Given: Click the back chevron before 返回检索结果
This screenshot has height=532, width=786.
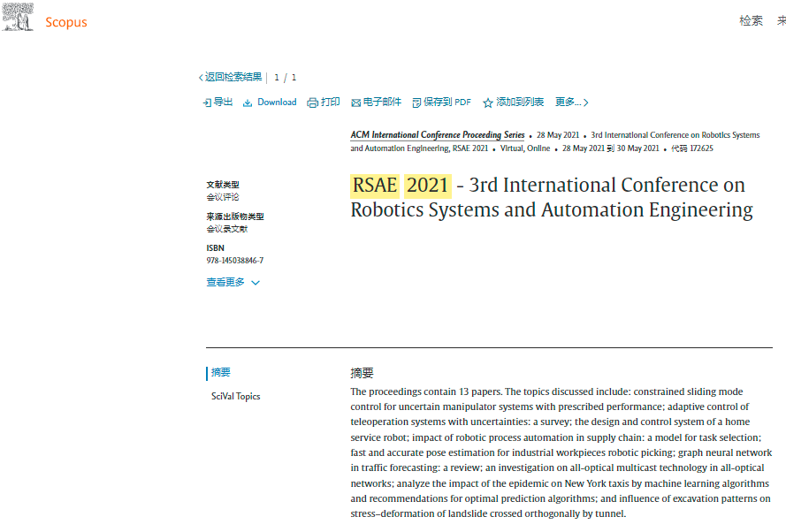Looking at the screenshot, I should [x=201, y=78].
